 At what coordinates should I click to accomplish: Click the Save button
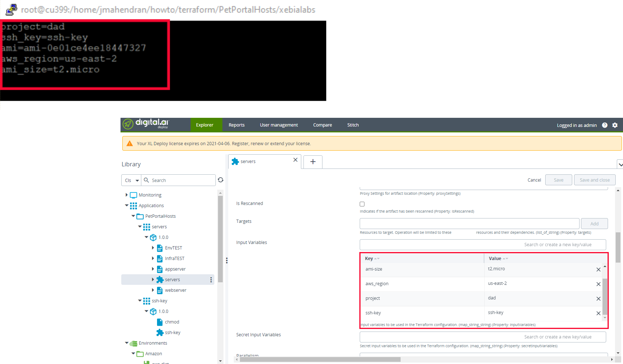click(559, 180)
